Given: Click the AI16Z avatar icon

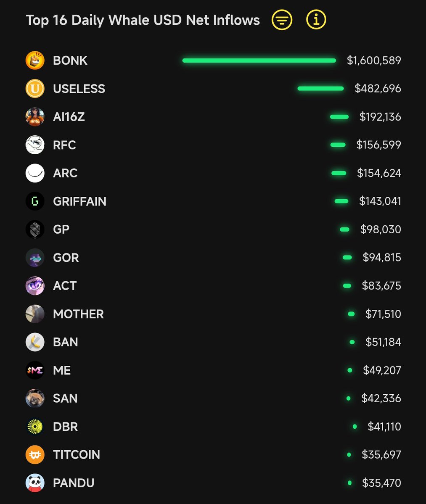Looking at the screenshot, I should click(35, 117).
